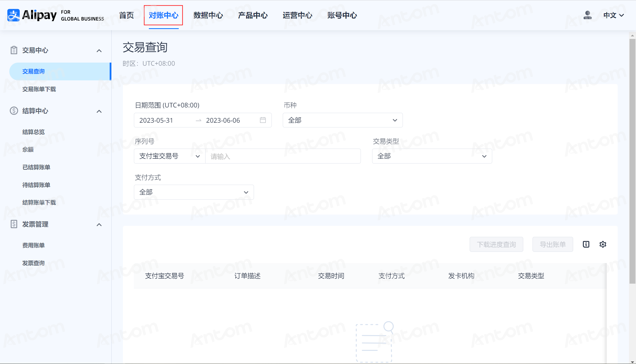Click the page vertical scrollbar thumb
This screenshot has width=636, height=364.
tap(632, 161)
